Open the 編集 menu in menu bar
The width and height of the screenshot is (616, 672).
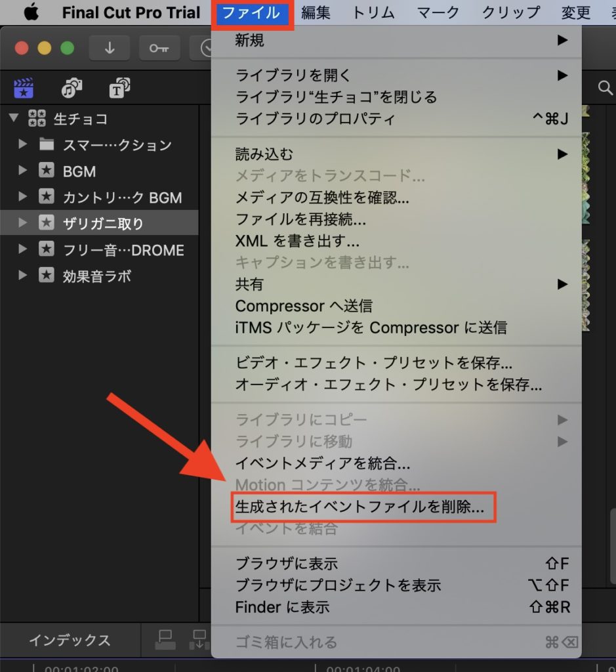point(316,12)
